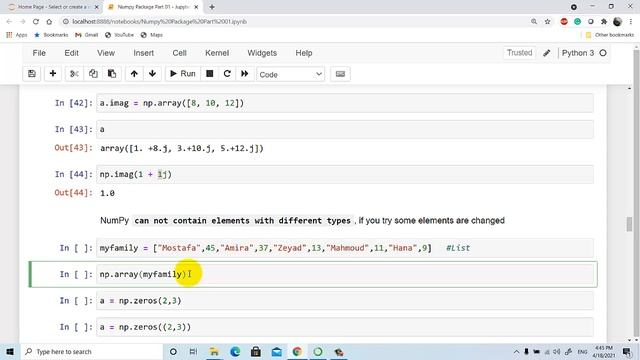Image resolution: width=640 pixels, height=360 pixels.
Task: Open the YouTube bookmark
Action: tap(119, 35)
